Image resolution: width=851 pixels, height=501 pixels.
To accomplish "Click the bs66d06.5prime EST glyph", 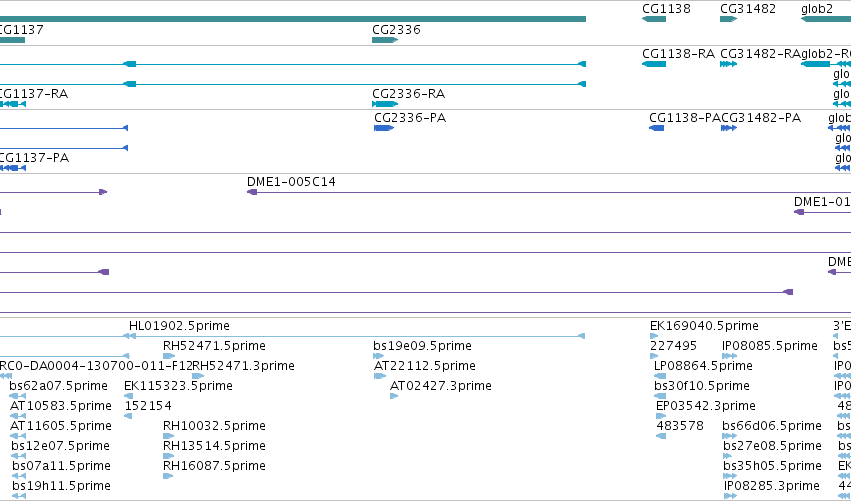I will [x=729, y=436].
